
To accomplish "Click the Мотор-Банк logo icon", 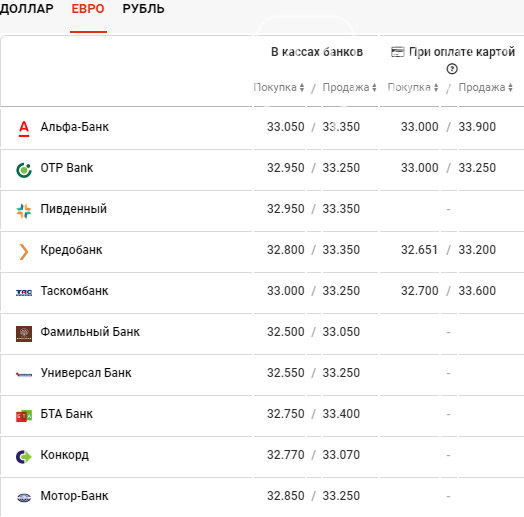I will coord(24,498).
